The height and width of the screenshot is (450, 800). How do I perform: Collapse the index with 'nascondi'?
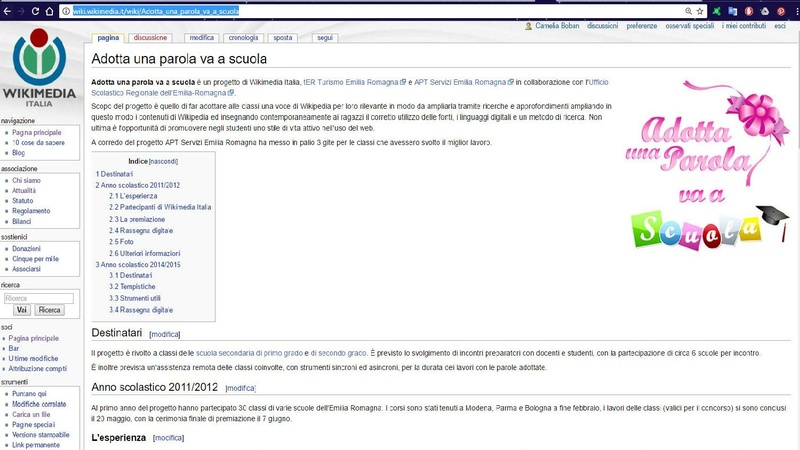click(163, 161)
